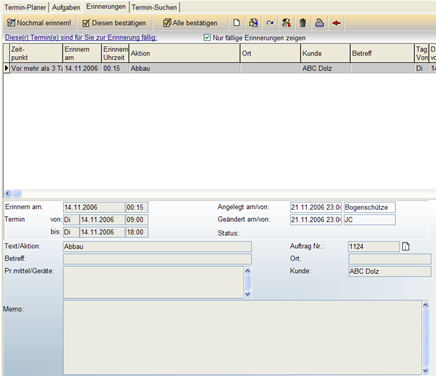Screen dimensions: 436x376
Task: Click the left arrow of horizontal table scrollbar
Action: 8,193
